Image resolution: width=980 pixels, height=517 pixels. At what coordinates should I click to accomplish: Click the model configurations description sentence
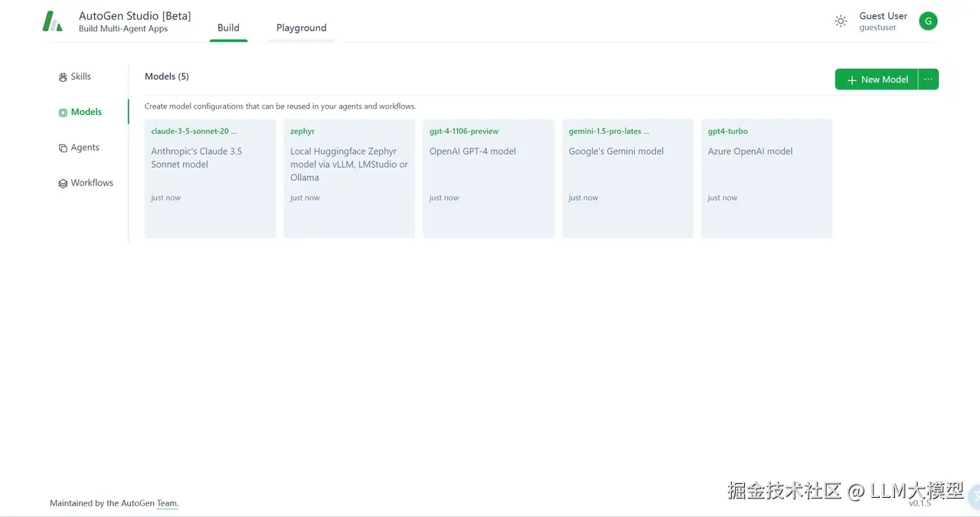[x=280, y=106]
